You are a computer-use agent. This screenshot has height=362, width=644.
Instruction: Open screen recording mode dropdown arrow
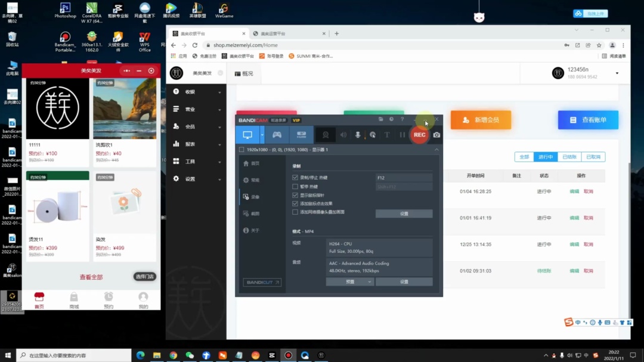pos(261,135)
